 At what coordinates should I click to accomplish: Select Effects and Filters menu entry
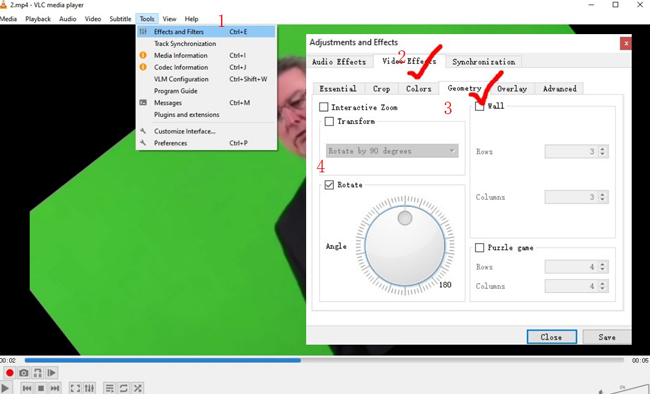[206, 32]
